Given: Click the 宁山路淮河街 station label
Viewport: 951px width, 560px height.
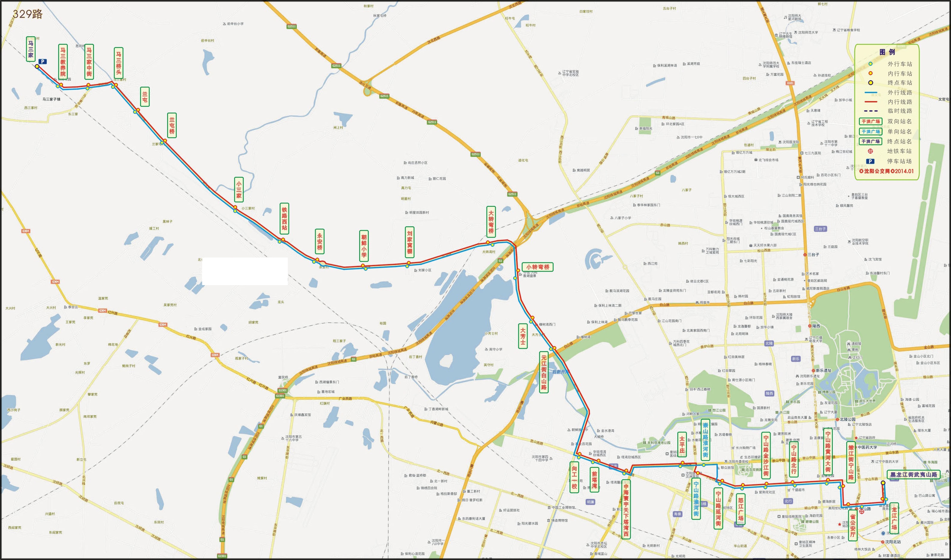Looking at the screenshot, I should [696, 498].
